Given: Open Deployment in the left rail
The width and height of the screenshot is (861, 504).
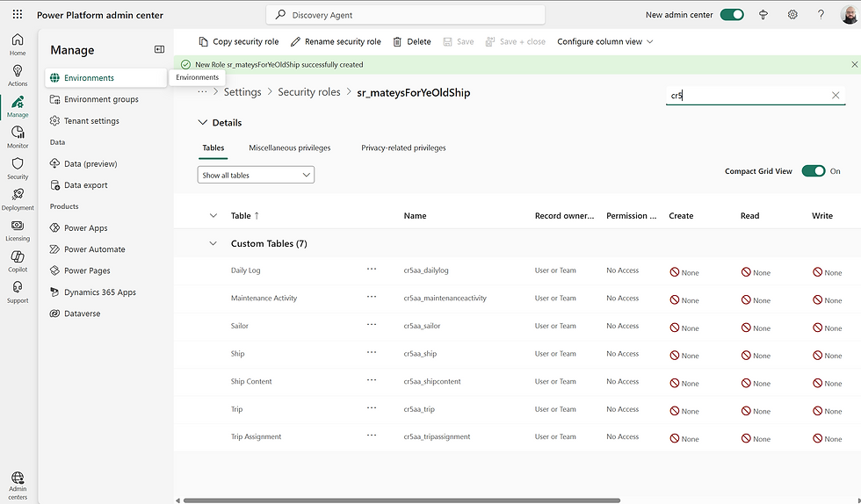Looking at the screenshot, I should 18,199.
